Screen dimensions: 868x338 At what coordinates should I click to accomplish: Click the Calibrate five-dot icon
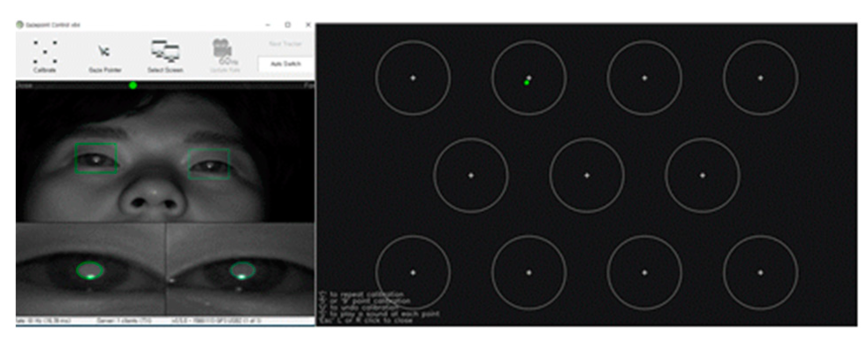[x=45, y=52]
